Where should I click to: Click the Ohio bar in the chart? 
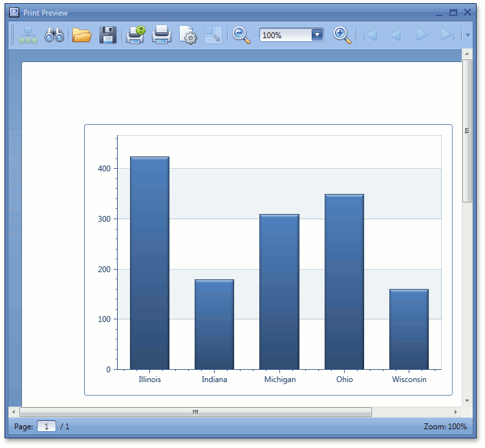click(344, 282)
